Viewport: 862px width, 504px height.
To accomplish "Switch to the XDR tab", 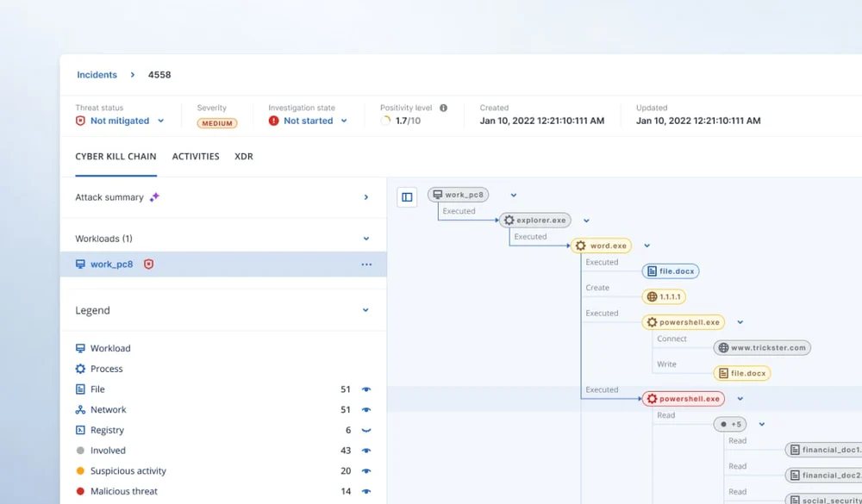I will 244,157.
